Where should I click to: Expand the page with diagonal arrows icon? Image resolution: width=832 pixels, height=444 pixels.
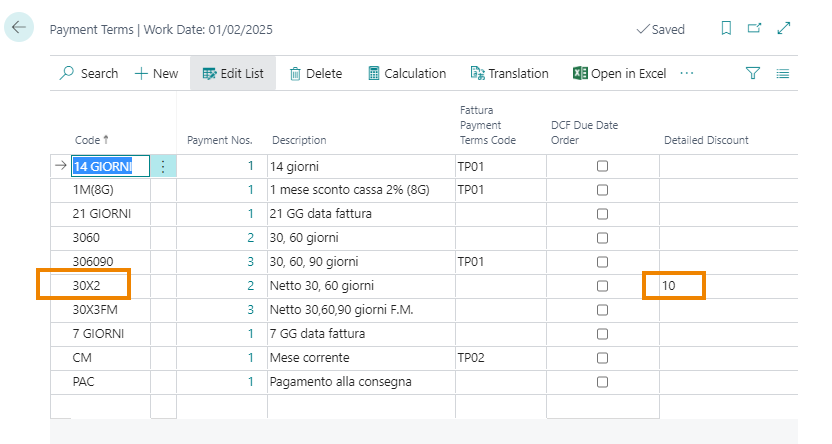(x=784, y=28)
